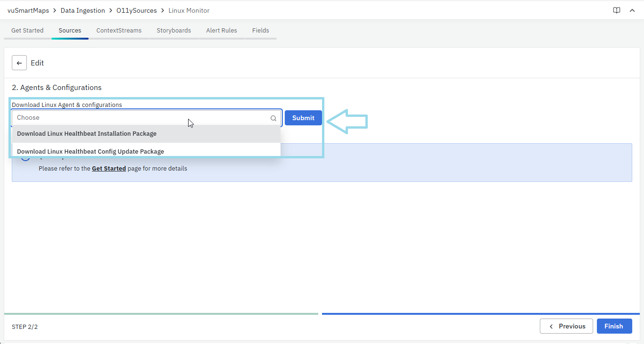This screenshot has height=344, width=644.
Task: Collapse the header with the chevron icon
Action: pos(632,10)
